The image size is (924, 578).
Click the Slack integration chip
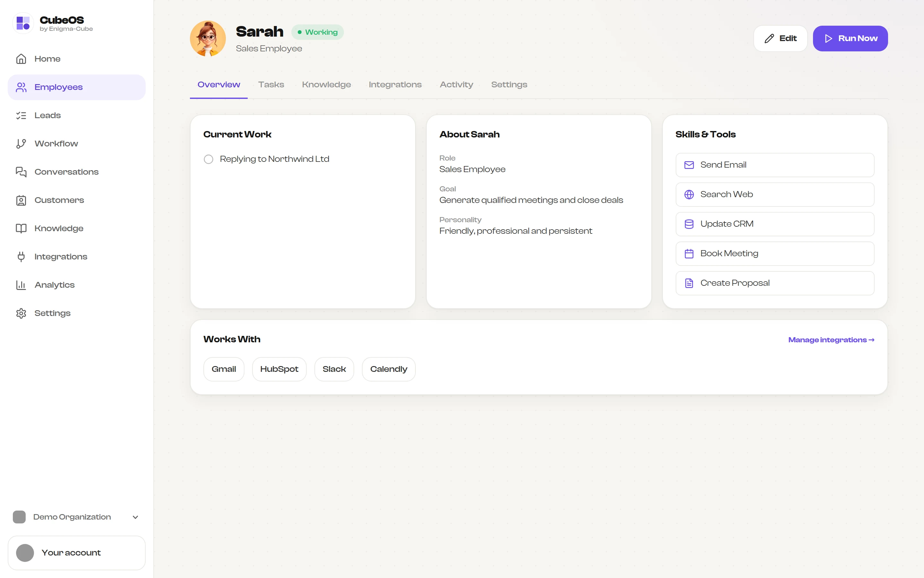pyautogui.click(x=334, y=369)
